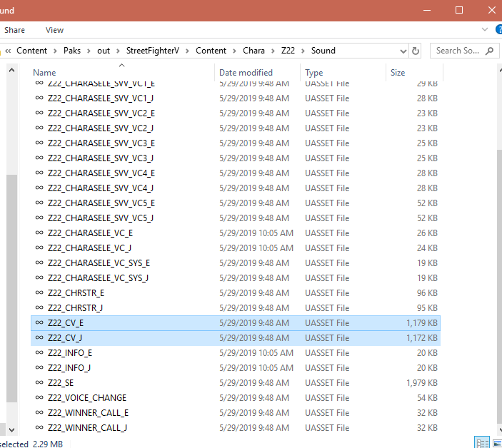The height and width of the screenshot is (448, 502).
Task: Click the search magnifier icon
Action: 489,51
